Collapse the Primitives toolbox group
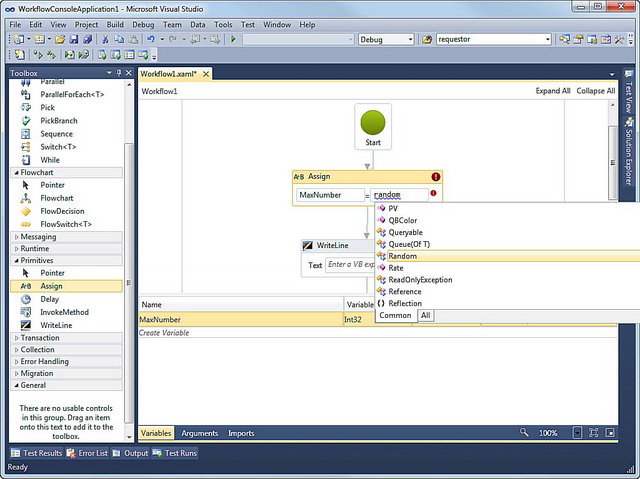 click(x=16, y=260)
